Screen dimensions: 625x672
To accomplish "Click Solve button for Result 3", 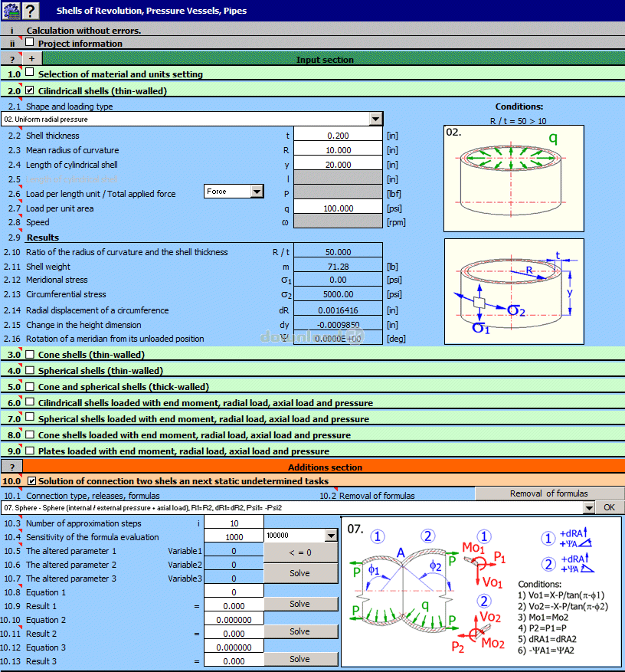I will pos(300,659).
